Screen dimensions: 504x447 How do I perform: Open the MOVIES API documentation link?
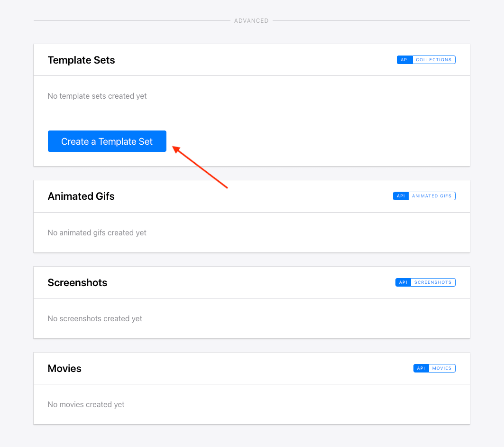[442, 368]
